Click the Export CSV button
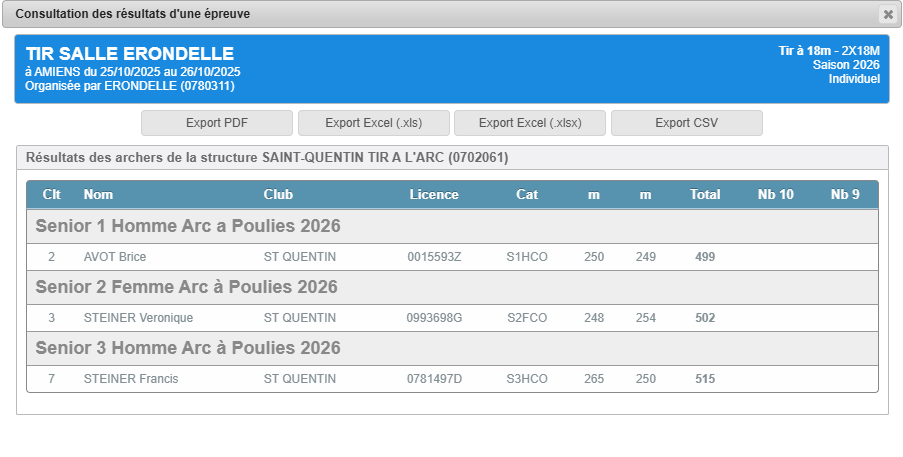This screenshot has width=903, height=457. 686,123
